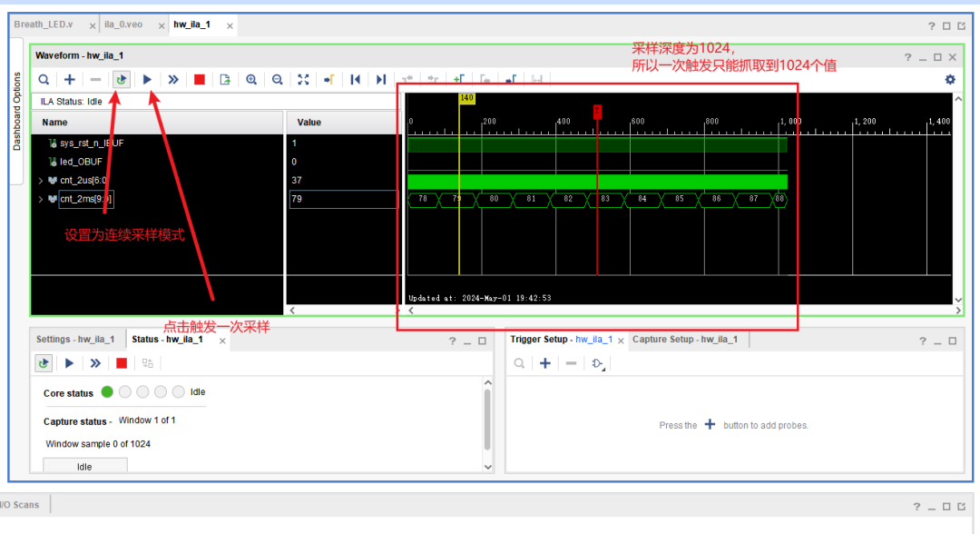The height and width of the screenshot is (534, 980).
Task: Open help in Waveform panel header
Action: point(907,57)
